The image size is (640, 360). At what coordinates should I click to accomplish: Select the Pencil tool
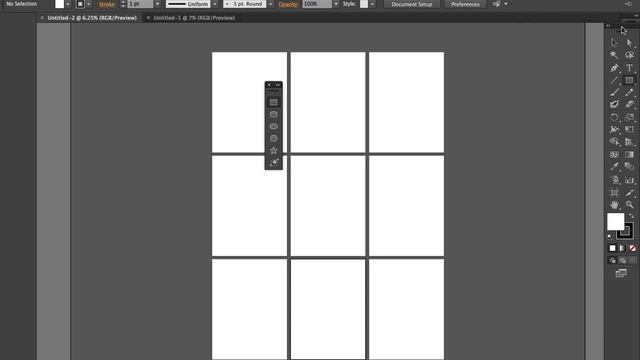(629, 92)
